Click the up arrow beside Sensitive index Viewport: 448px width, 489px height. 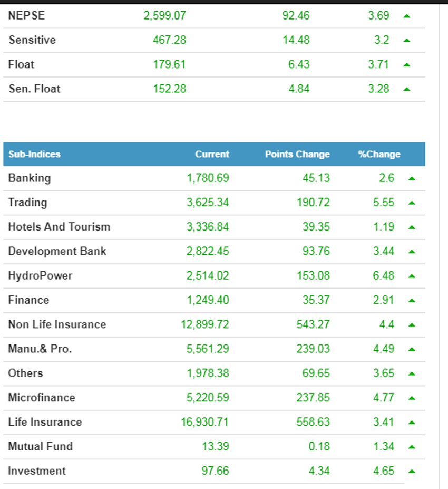(406, 40)
